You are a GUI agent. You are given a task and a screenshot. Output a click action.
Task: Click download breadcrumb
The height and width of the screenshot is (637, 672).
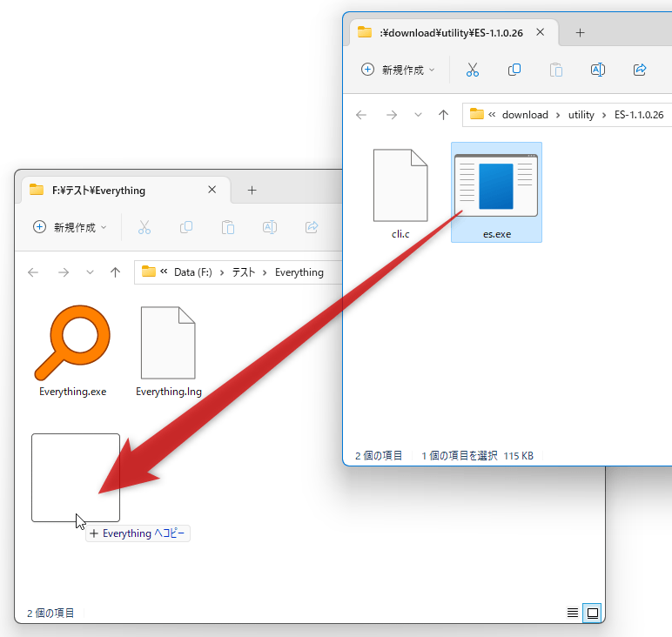coord(525,115)
